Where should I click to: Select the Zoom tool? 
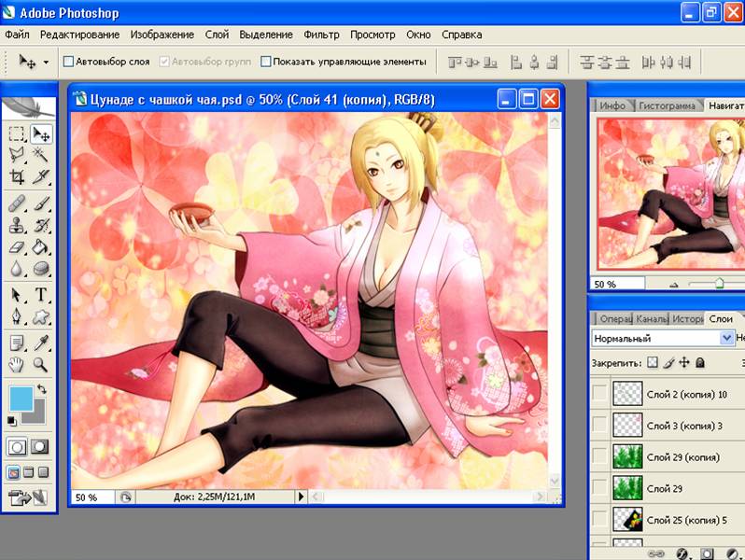click(x=41, y=364)
